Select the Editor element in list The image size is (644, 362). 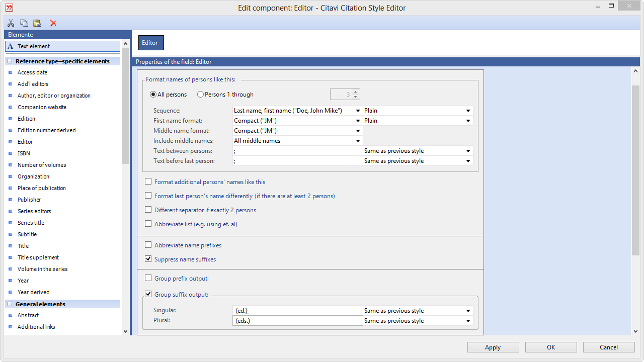tap(25, 142)
